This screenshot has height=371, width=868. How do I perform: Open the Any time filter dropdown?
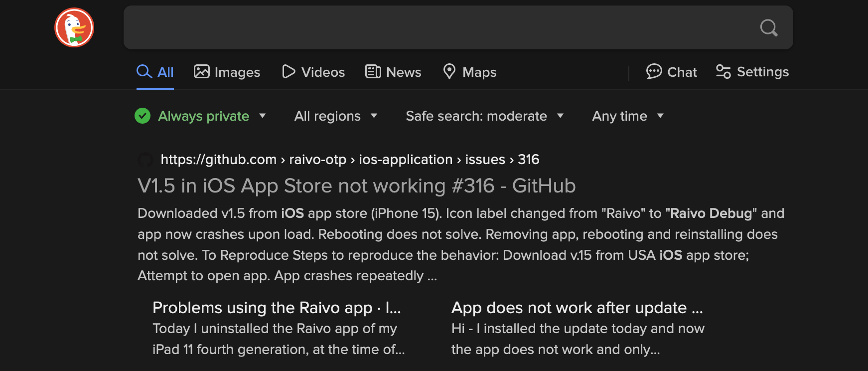[627, 116]
